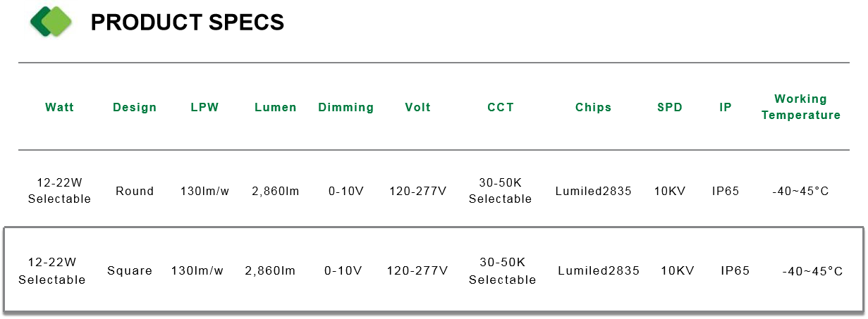Image resolution: width=868 pixels, height=319 pixels.
Task: Click the Lumen column header
Action: pyautogui.click(x=276, y=108)
